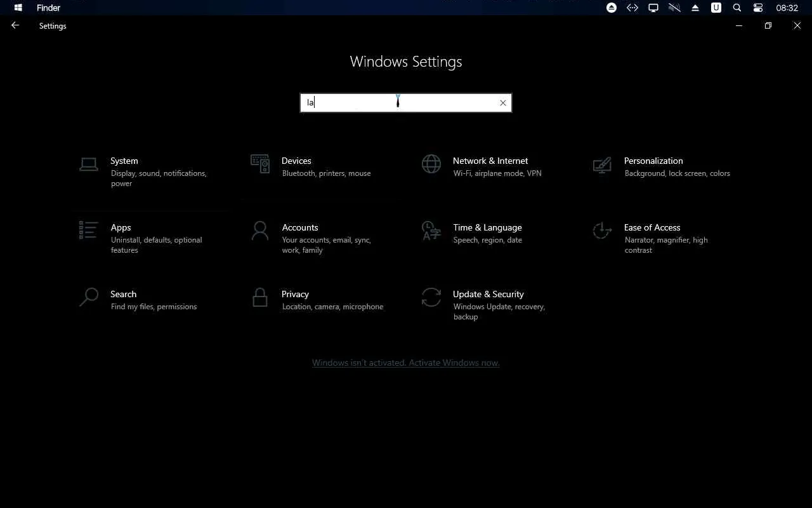Click the Windows logo in the top bar
This screenshot has height=508, width=812.
(x=18, y=8)
